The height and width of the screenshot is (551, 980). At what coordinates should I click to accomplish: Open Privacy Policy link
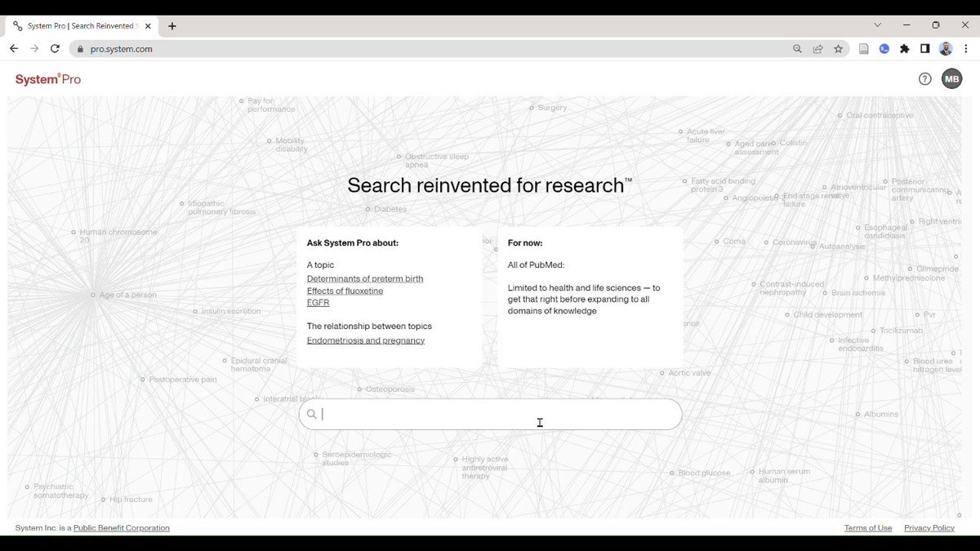pos(929,528)
